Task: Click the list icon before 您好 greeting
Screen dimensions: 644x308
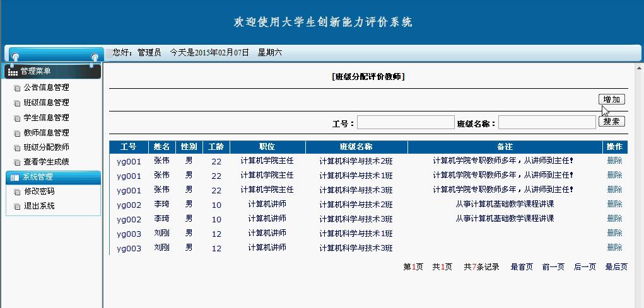Action: (109, 52)
